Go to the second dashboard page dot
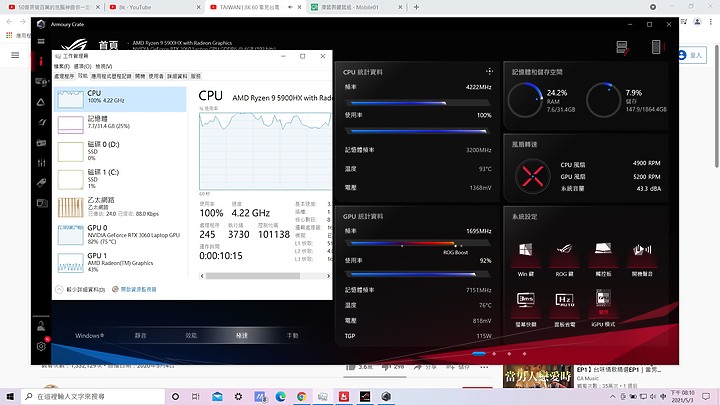 (x=494, y=354)
